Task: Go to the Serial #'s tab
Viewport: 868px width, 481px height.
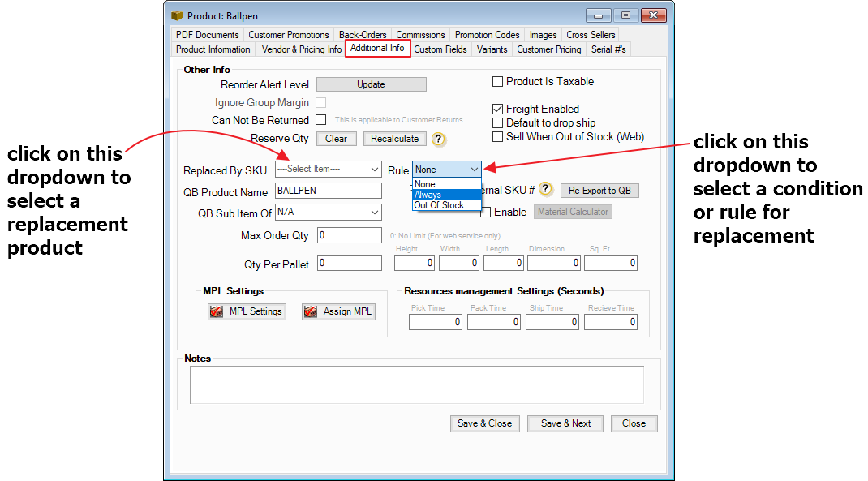Action: click(608, 49)
